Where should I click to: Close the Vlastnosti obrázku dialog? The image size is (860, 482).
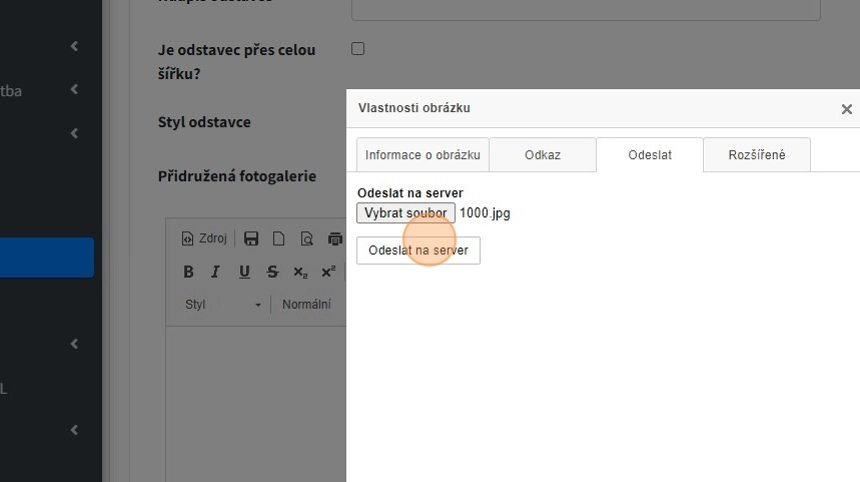[x=846, y=109]
